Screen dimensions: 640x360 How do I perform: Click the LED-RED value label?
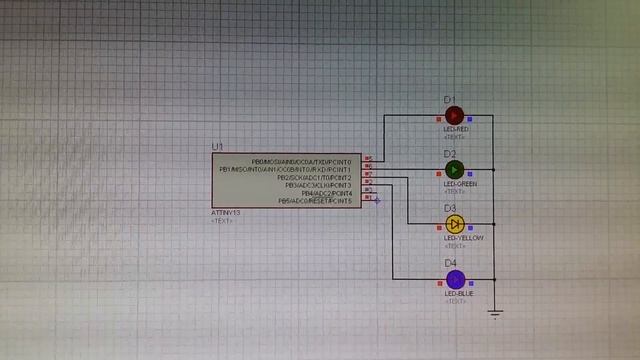coord(456,129)
